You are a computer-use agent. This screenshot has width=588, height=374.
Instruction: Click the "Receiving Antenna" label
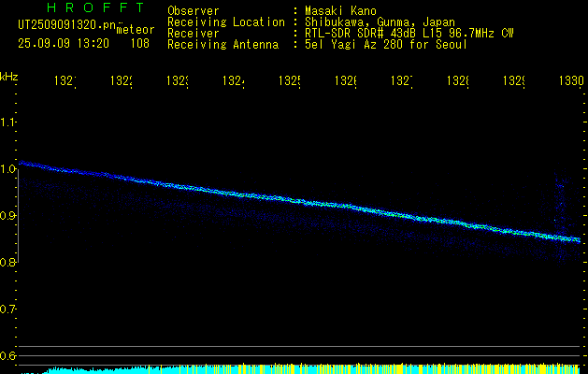pos(222,45)
